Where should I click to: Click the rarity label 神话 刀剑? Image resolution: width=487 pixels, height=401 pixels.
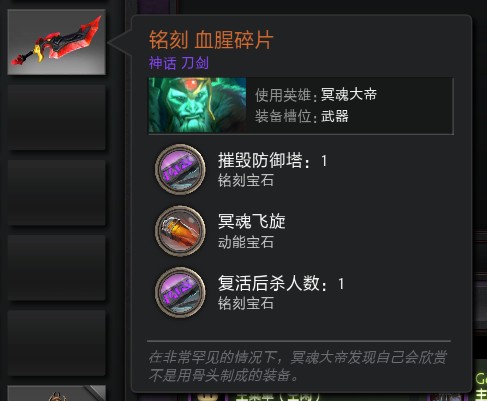point(179,63)
